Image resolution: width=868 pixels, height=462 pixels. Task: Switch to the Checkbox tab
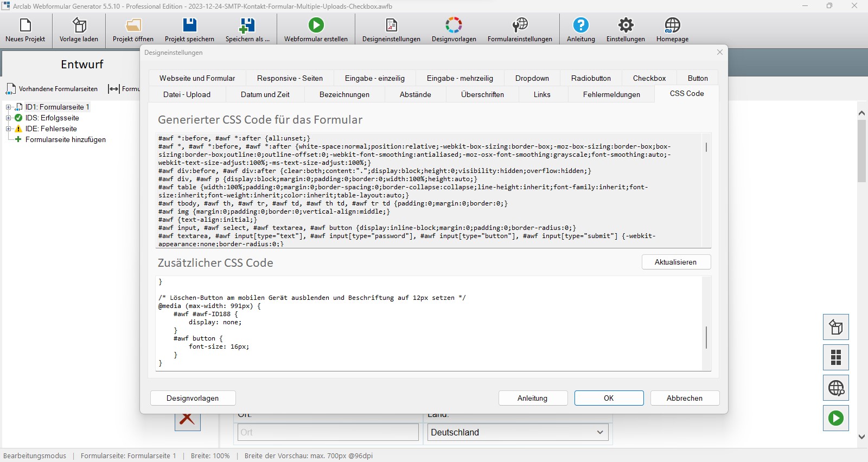point(649,78)
